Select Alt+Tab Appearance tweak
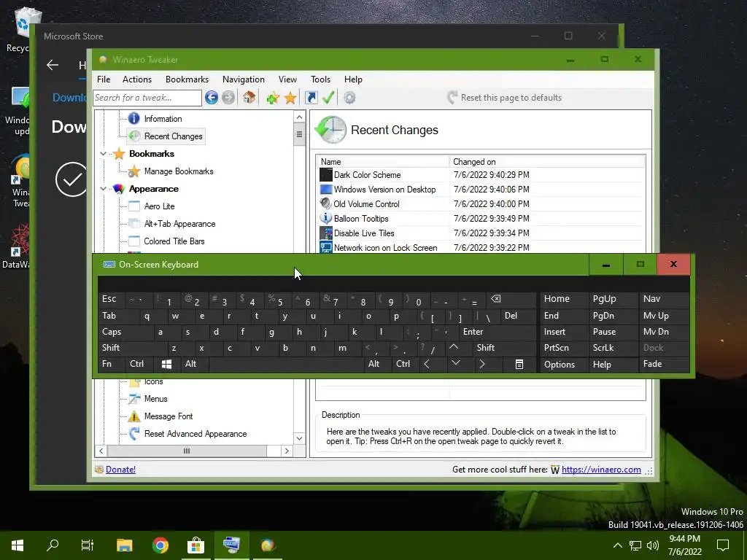747x560 pixels. pyautogui.click(x=179, y=224)
